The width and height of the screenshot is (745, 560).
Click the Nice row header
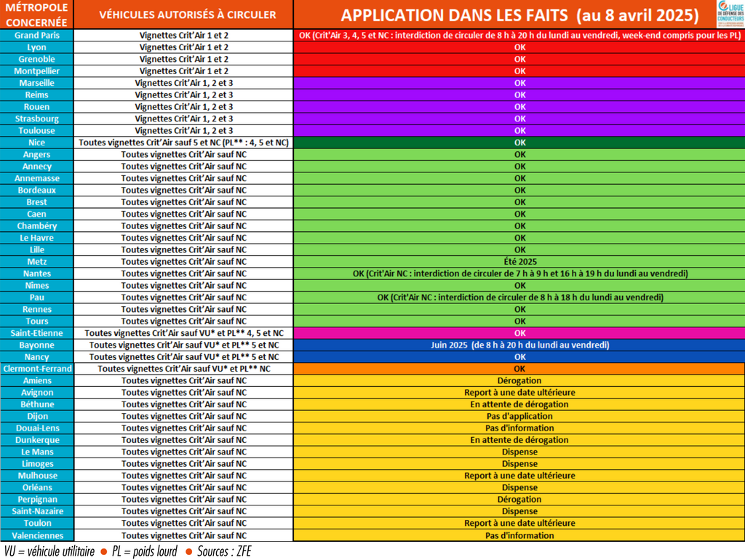pos(36,143)
